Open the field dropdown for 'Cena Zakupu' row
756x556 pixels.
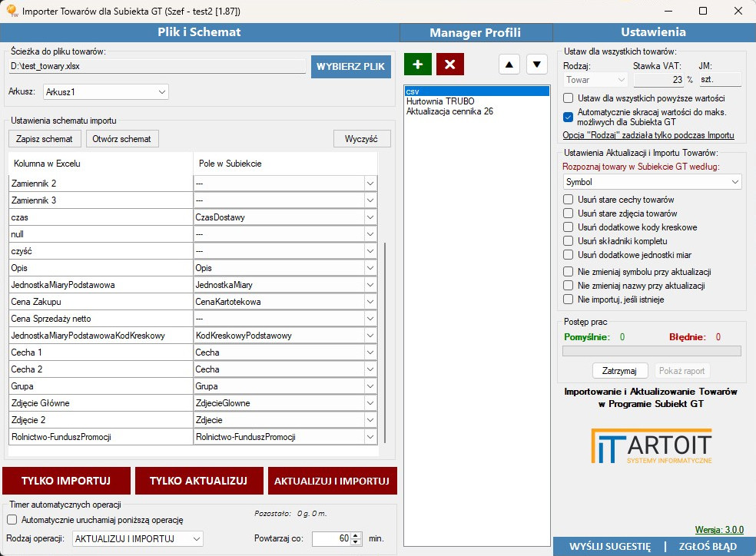click(x=370, y=302)
